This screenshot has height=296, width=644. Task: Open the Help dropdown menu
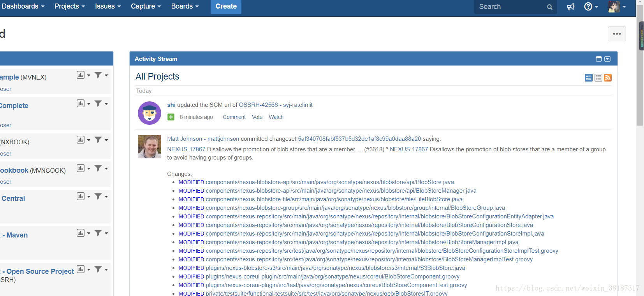(591, 7)
